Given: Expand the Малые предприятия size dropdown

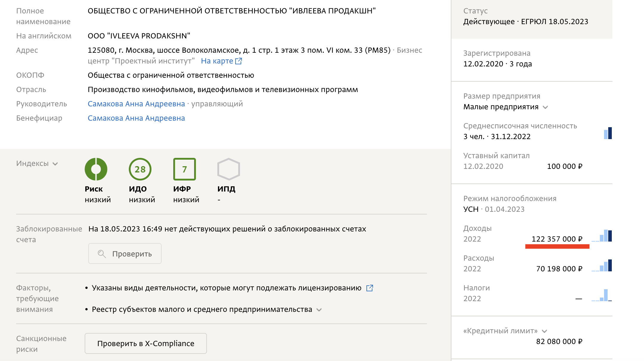Looking at the screenshot, I should pos(546,108).
